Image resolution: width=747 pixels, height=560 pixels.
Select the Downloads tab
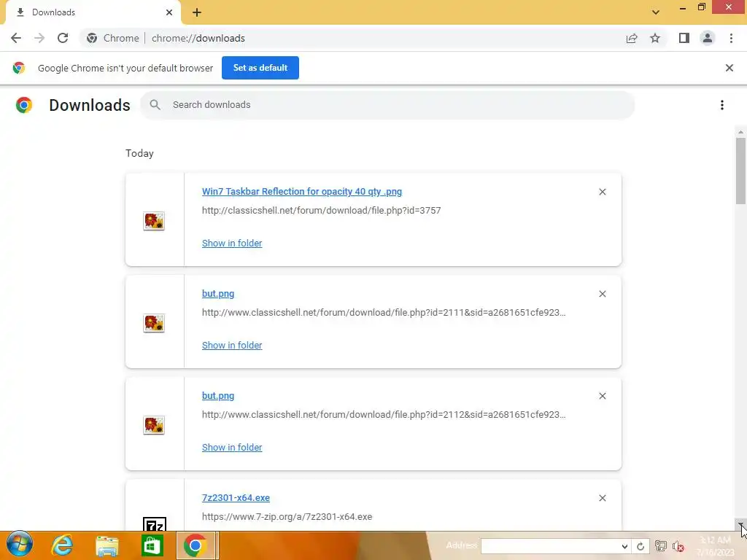click(93, 12)
